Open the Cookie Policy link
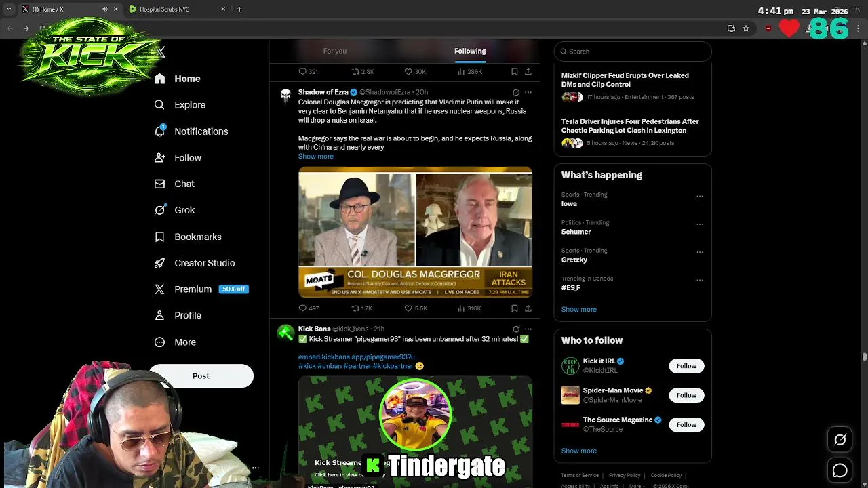This screenshot has height=488, width=868. coord(666,476)
